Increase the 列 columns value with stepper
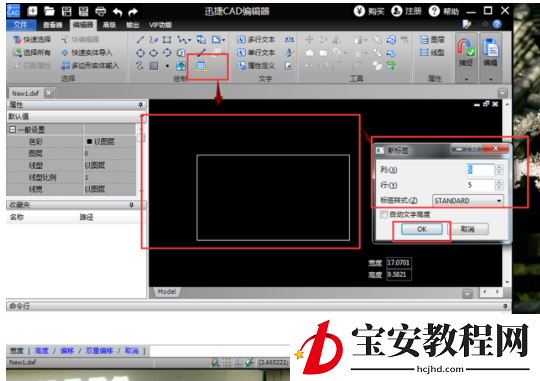The height and width of the screenshot is (381, 540). 499,167
